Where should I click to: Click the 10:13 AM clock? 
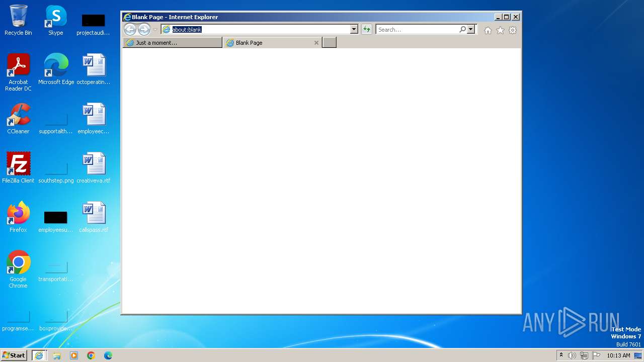click(x=618, y=355)
